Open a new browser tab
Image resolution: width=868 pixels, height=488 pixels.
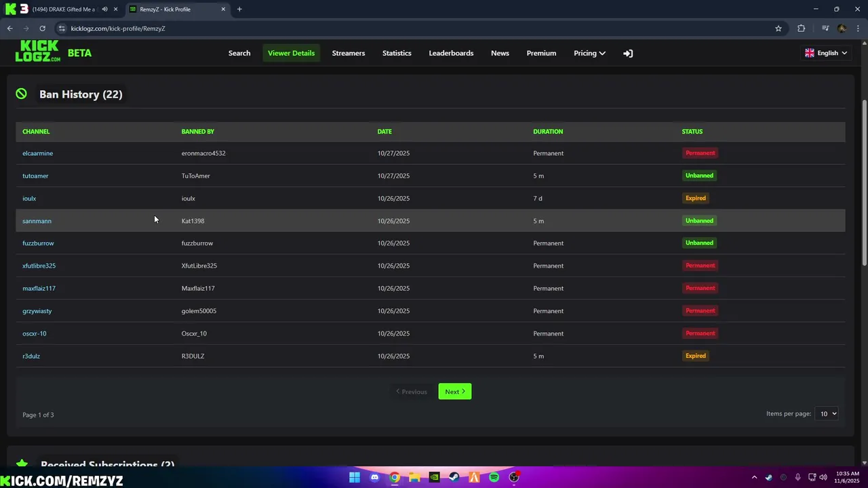coord(239,9)
